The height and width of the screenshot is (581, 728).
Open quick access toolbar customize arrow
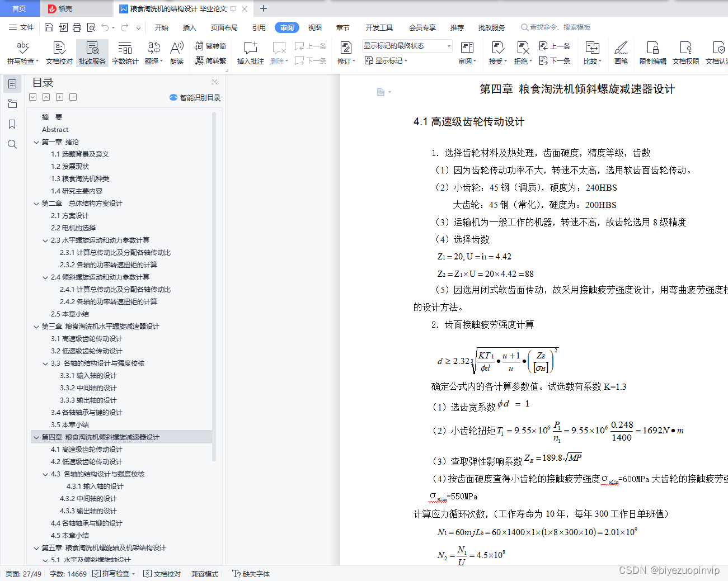(x=138, y=27)
